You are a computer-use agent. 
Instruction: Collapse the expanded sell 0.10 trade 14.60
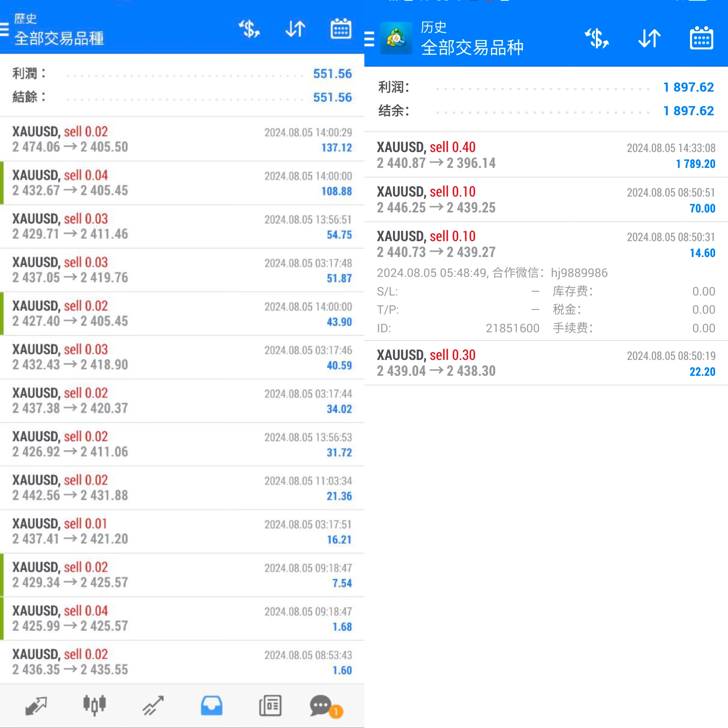click(546, 244)
